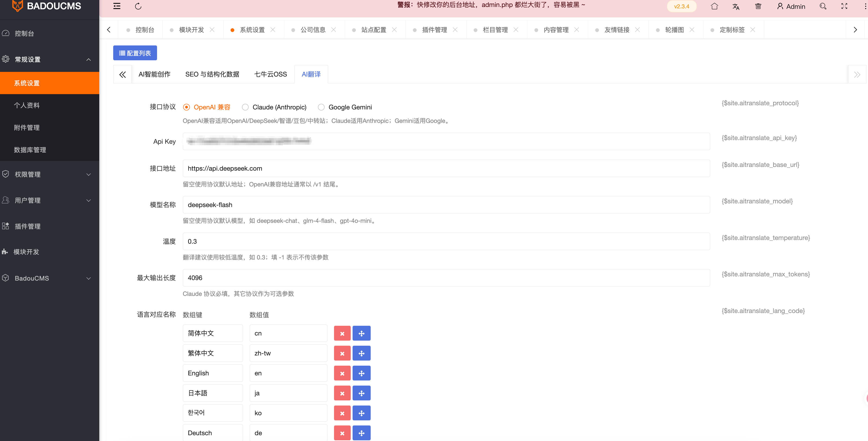Open the header search icon
This screenshot has width=868, height=441.
click(x=823, y=6)
